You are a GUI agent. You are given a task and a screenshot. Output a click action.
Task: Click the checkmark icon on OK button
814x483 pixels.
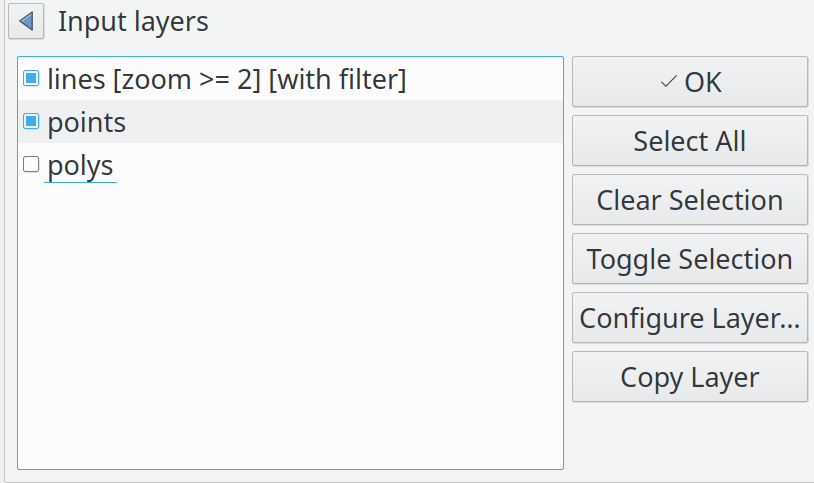669,82
